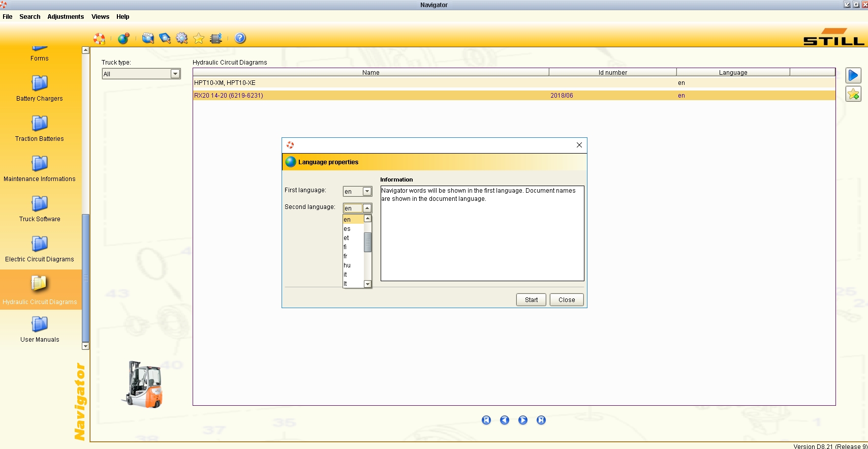Viewport: 868px width, 449px height.
Task: Open Electric Circuit Diagrams folder
Action: (x=40, y=249)
